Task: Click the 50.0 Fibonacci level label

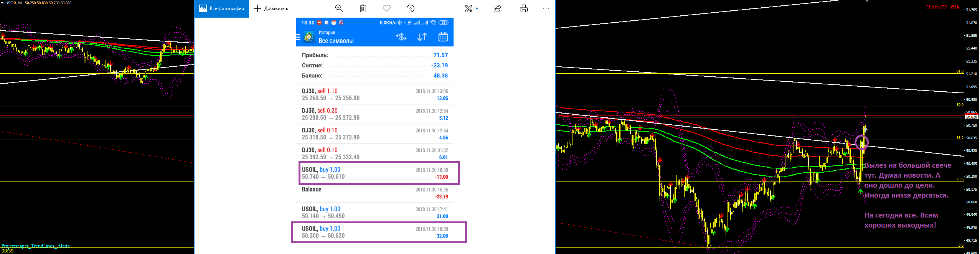Action: 960,104
